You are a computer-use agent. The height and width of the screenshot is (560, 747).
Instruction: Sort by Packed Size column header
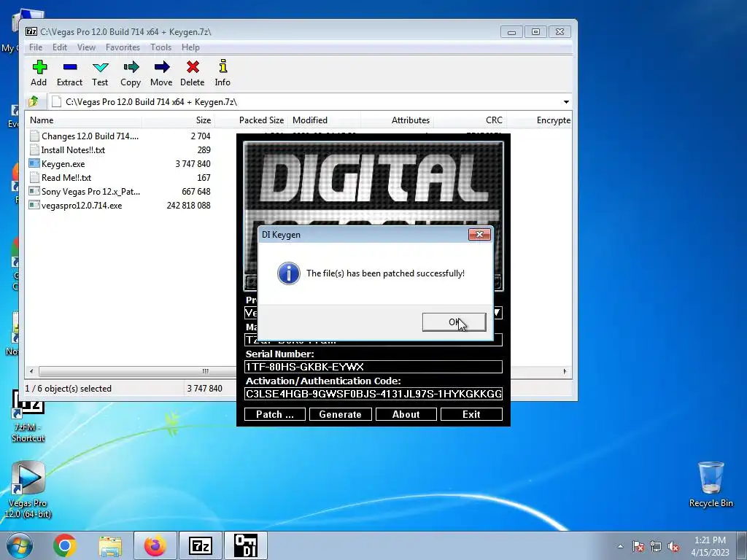tap(251, 120)
